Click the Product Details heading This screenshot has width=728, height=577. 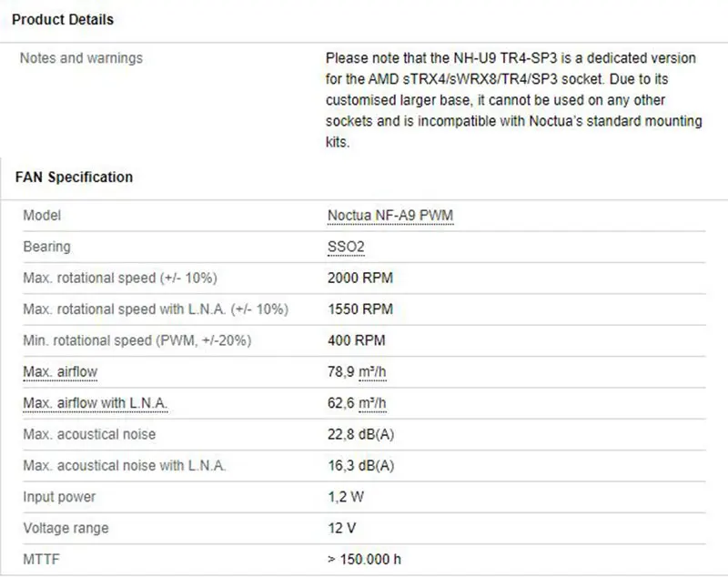[63, 19]
